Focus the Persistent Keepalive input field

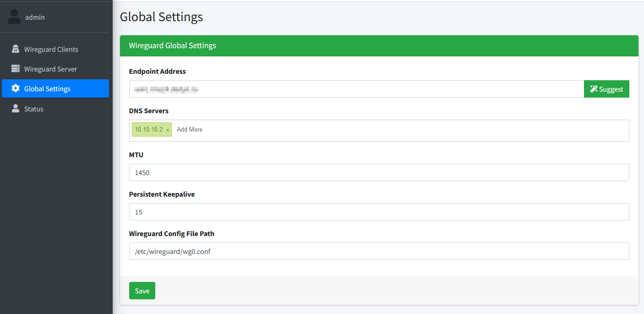pos(379,212)
